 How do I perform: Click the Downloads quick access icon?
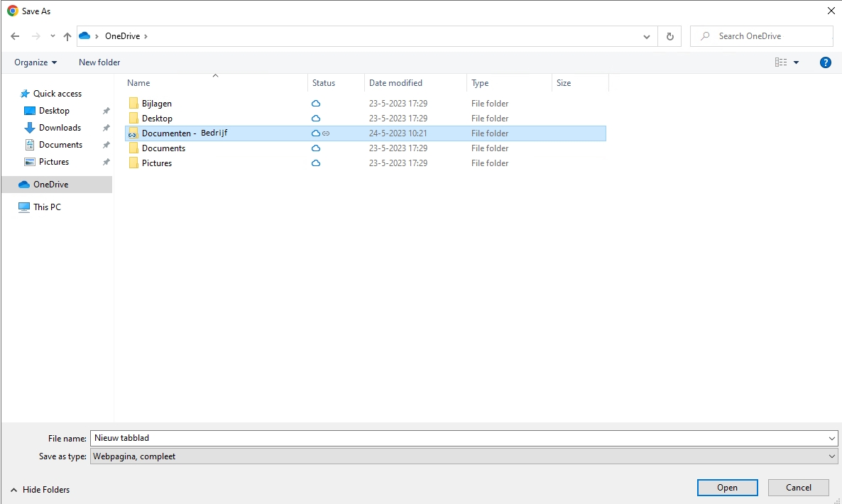[x=30, y=128]
